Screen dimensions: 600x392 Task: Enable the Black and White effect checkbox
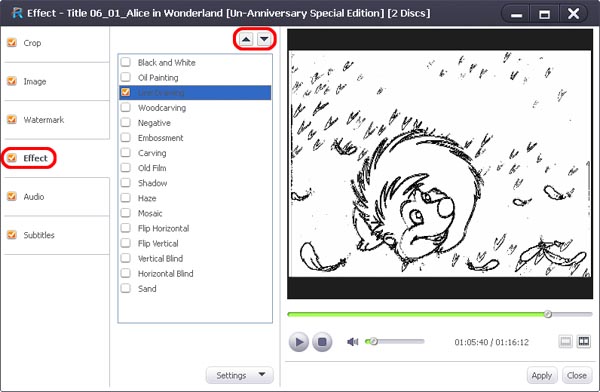pos(126,62)
